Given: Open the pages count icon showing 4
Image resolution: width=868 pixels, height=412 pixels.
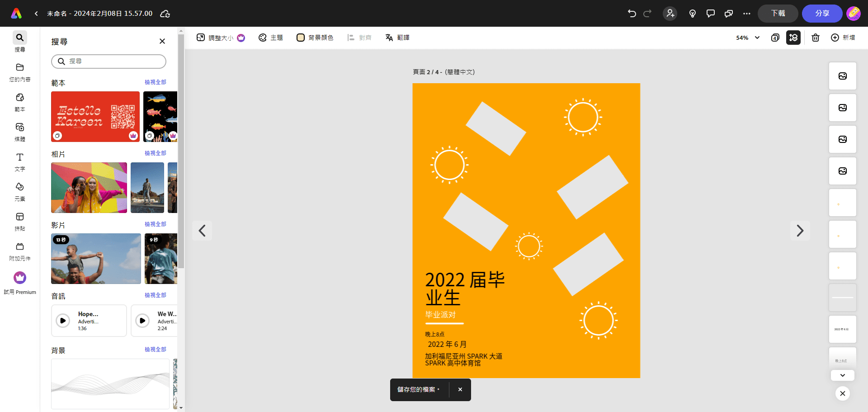Looking at the screenshot, I should [775, 38].
